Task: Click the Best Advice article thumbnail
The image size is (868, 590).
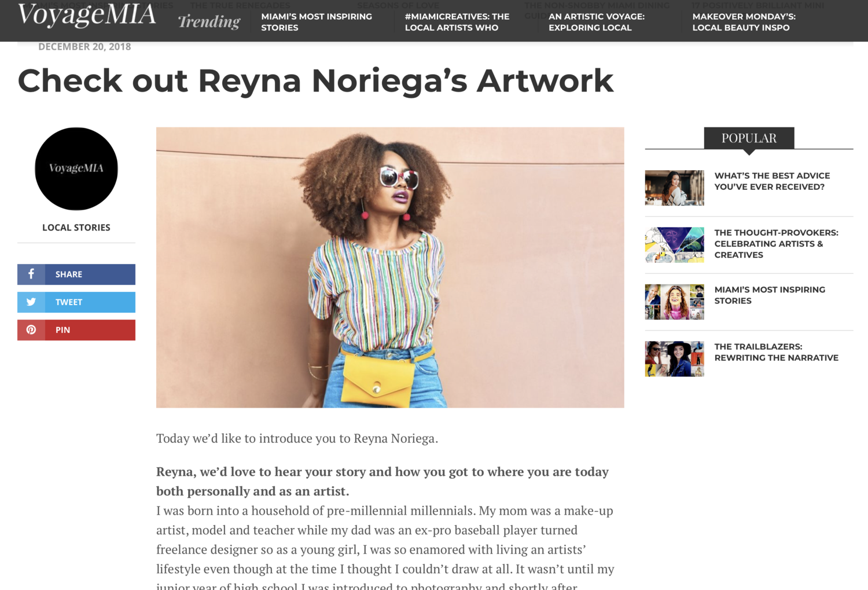Action: (x=675, y=188)
